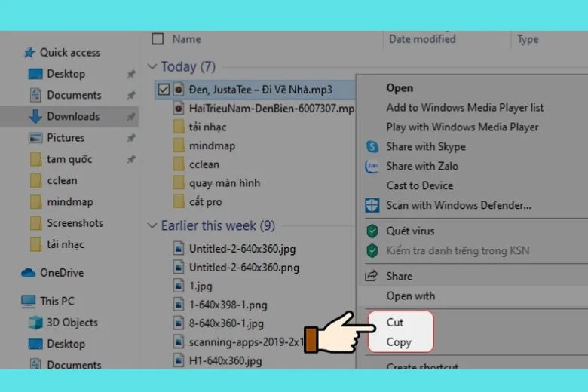Click the green shield beside Quét virus
This screenshot has height=392, width=588.
click(372, 231)
